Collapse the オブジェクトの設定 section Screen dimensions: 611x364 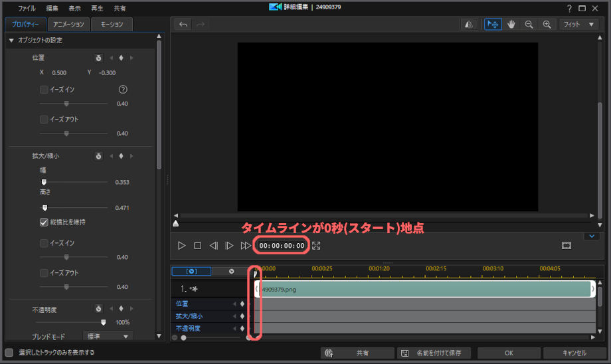11,41
